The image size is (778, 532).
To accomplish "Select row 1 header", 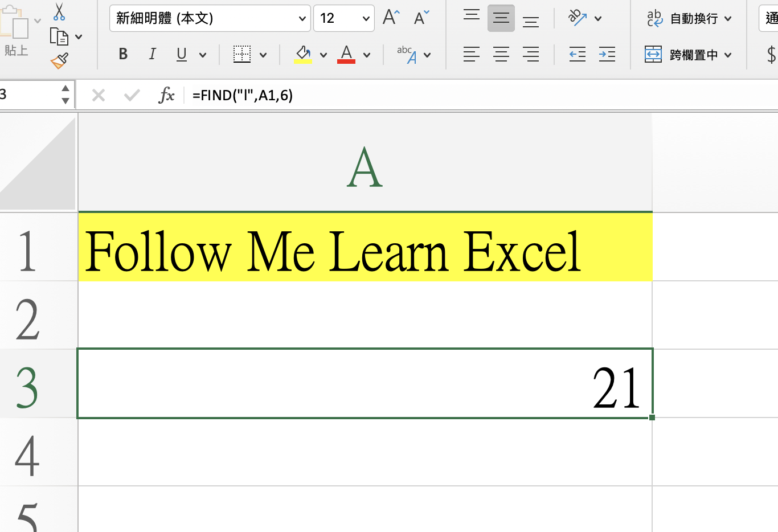I will [x=38, y=247].
